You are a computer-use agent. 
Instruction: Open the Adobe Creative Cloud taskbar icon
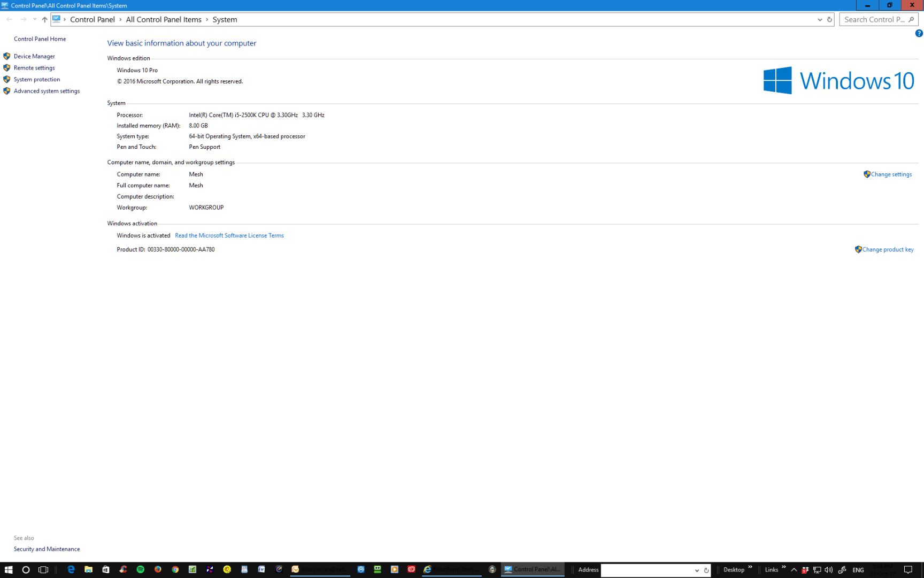click(x=411, y=569)
